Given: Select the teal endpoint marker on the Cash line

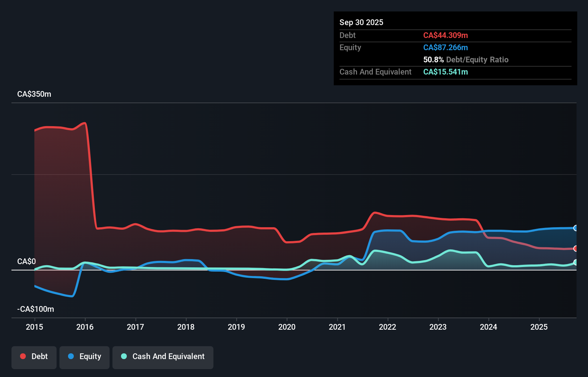Looking at the screenshot, I should click(576, 262).
